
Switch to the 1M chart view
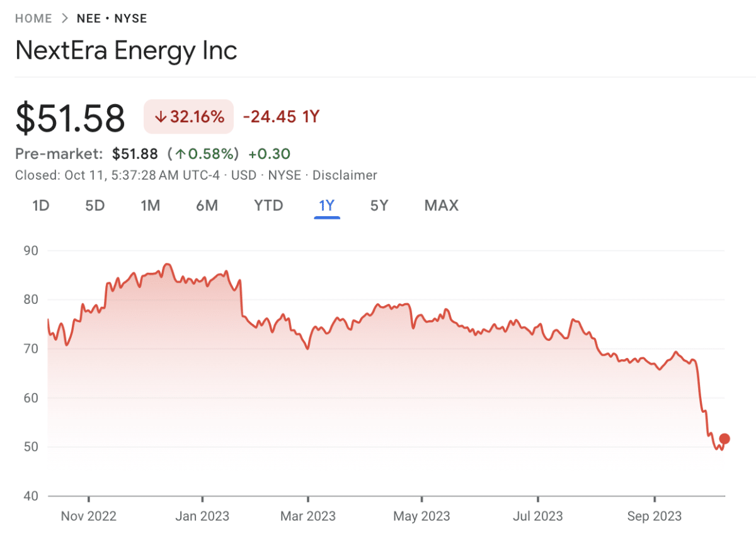151,205
